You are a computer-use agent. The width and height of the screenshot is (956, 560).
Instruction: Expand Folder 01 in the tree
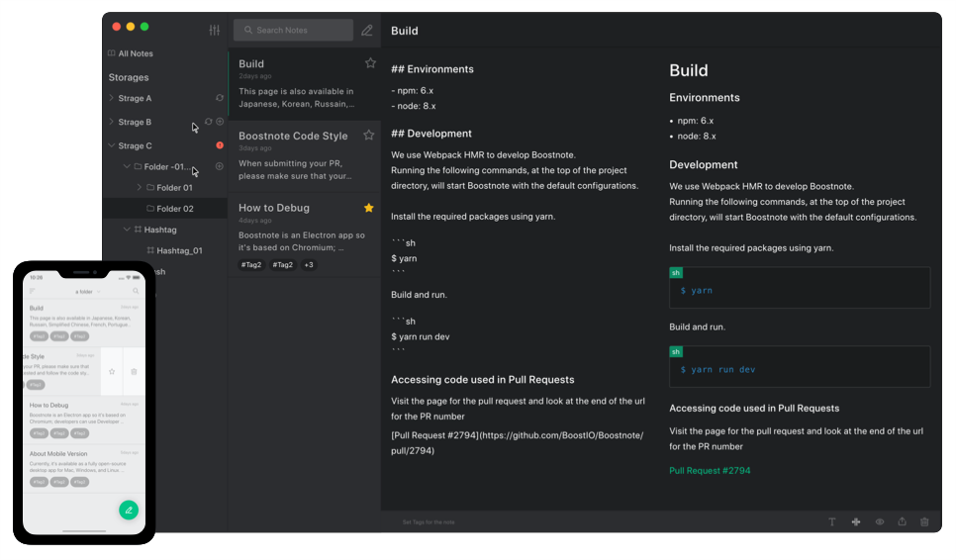click(x=139, y=187)
